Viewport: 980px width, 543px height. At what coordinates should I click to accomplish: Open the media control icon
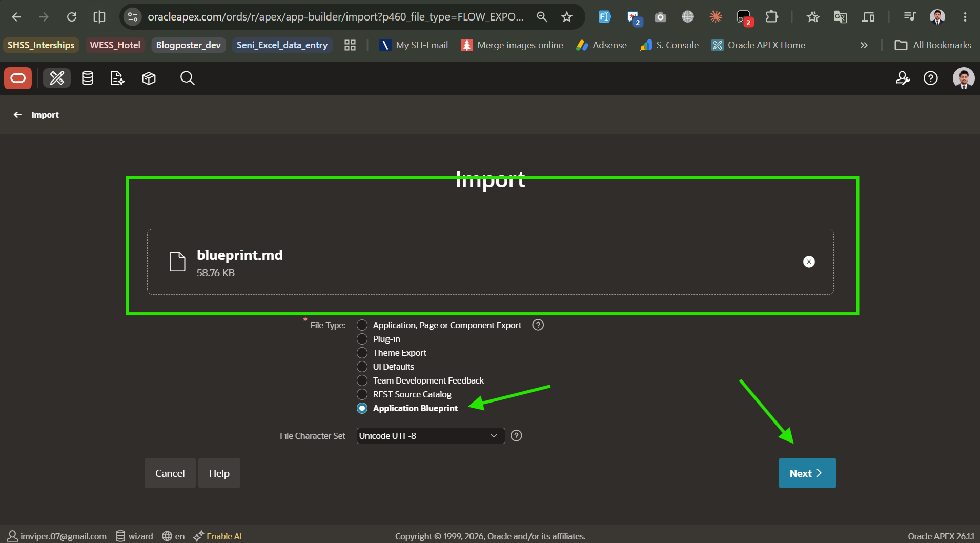coord(910,17)
